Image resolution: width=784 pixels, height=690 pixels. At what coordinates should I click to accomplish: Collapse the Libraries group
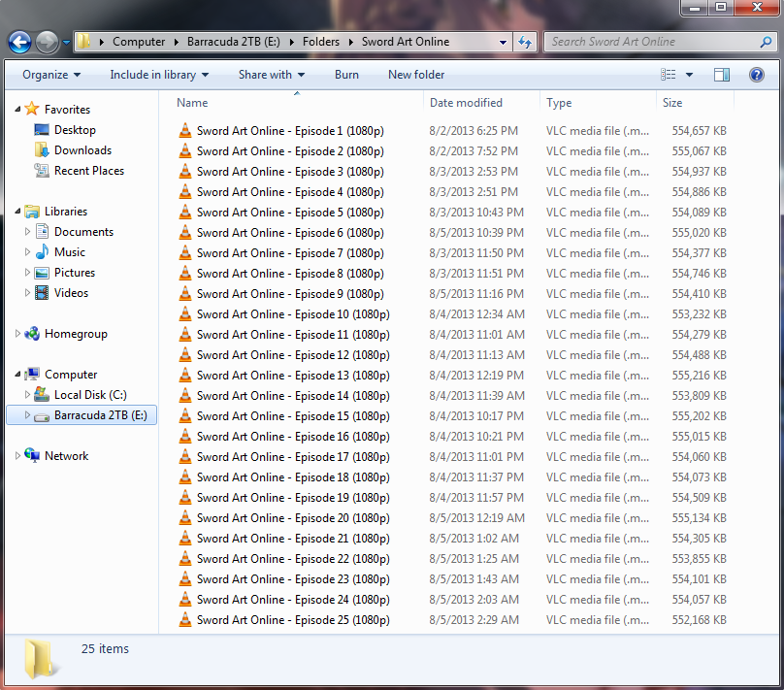[17, 211]
